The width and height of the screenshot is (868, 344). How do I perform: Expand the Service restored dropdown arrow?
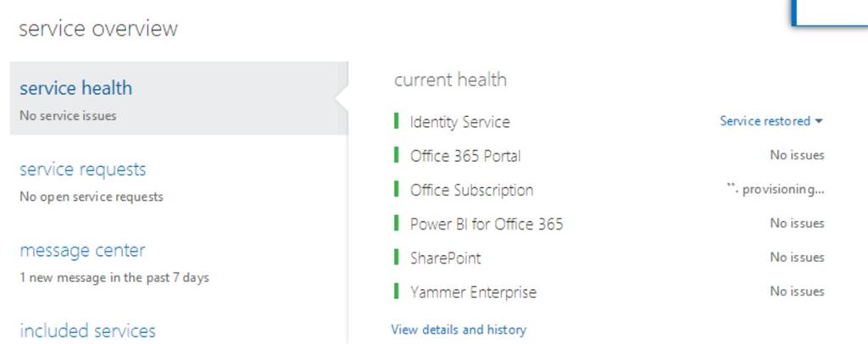819,122
